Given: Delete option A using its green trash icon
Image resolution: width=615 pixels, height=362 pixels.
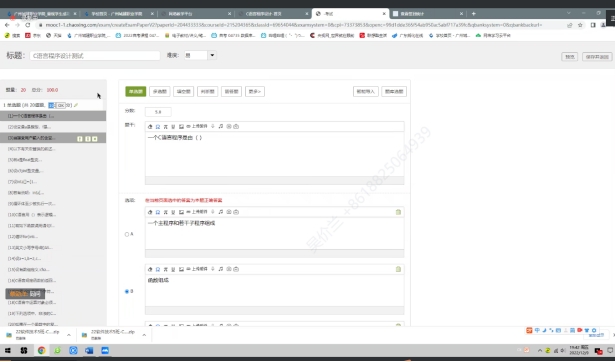Looking at the screenshot, I should coord(398,212).
